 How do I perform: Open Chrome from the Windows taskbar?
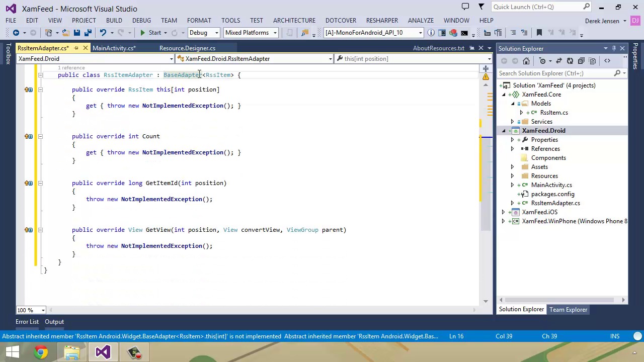[x=41, y=352]
